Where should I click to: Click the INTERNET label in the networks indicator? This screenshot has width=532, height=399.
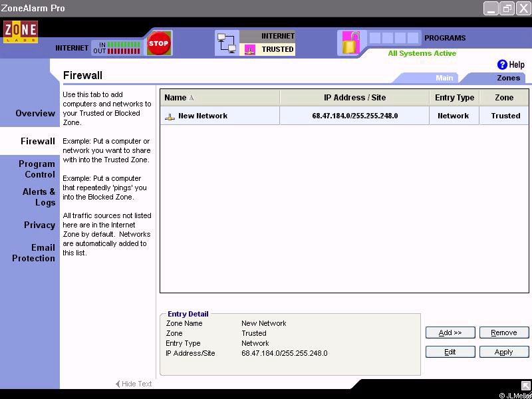point(277,36)
